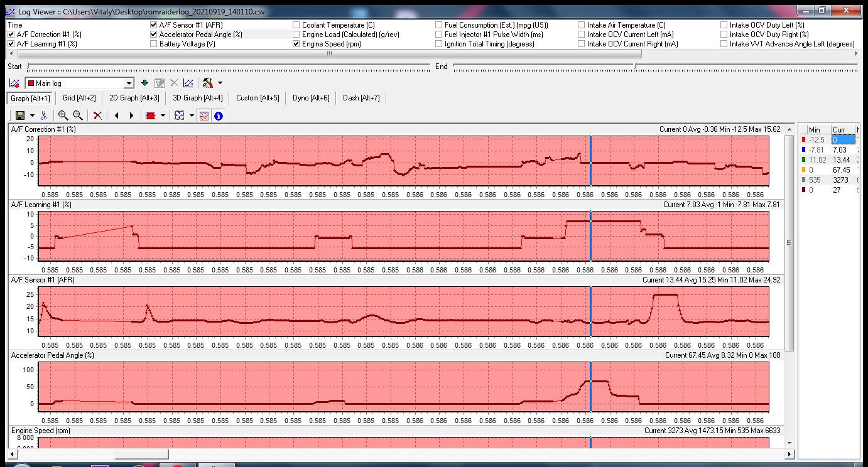Switch to Graph [Alt+1] tab
868x467 pixels.
(30, 98)
